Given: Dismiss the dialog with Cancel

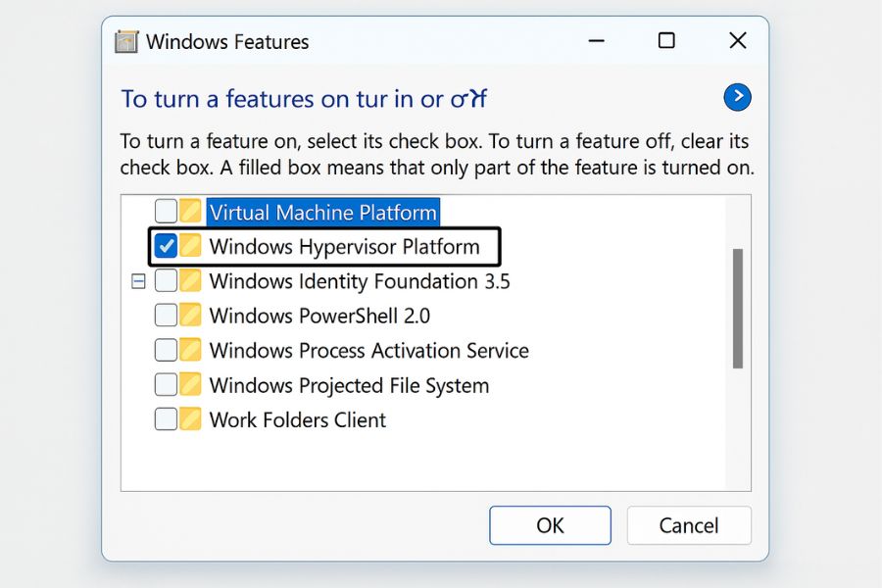Looking at the screenshot, I should 689,525.
